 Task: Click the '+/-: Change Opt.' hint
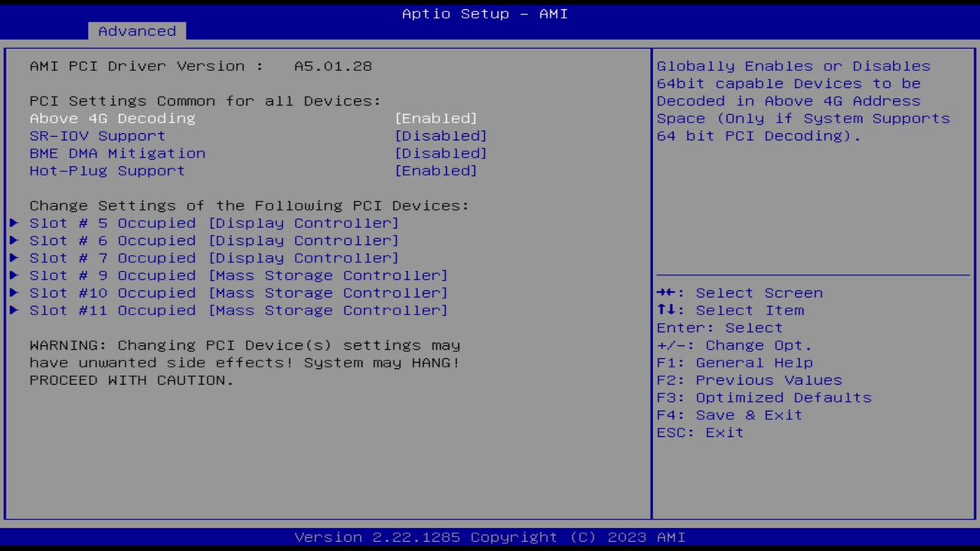[734, 346]
